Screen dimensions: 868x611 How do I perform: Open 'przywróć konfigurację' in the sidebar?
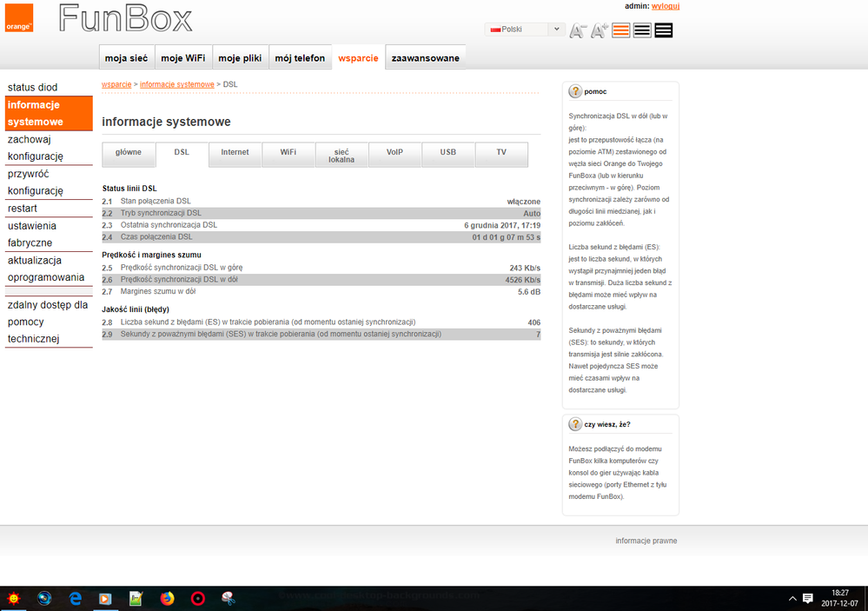click(49, 183)
